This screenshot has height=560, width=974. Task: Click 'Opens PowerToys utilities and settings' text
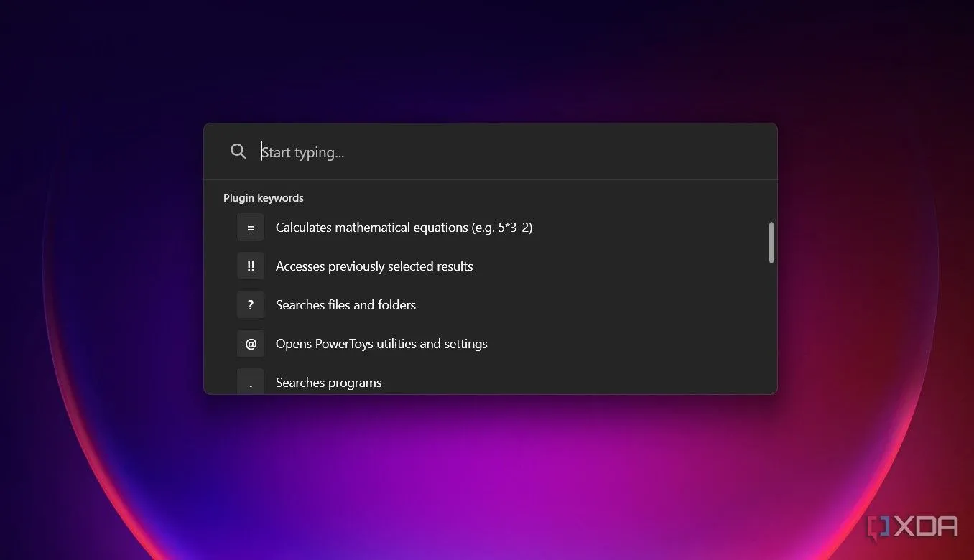tap(381, 344)
